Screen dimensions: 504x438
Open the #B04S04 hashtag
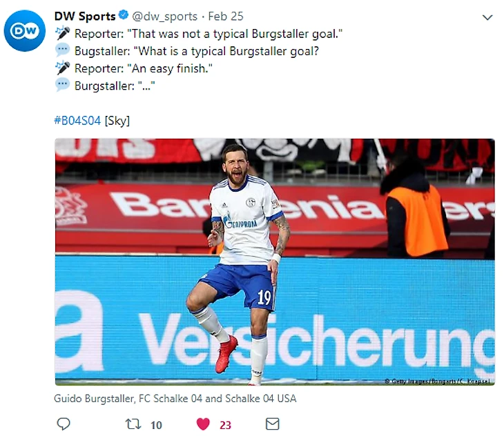(x=77, y=121)
